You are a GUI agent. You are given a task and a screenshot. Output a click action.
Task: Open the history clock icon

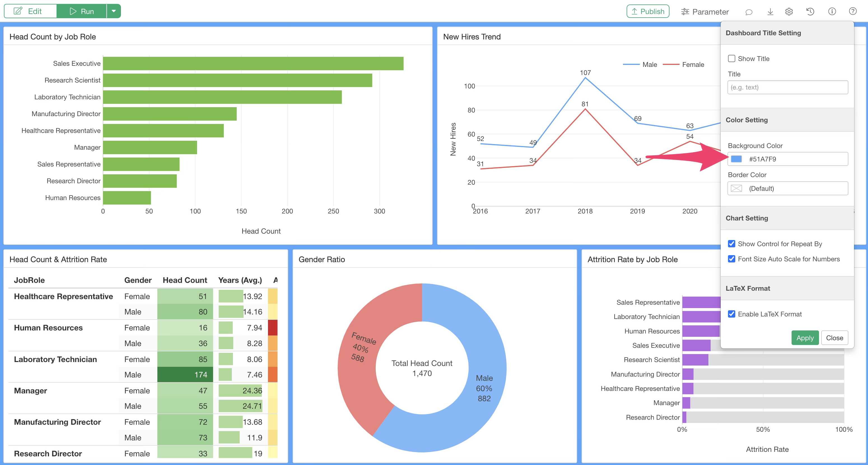[x=810, y=12]
